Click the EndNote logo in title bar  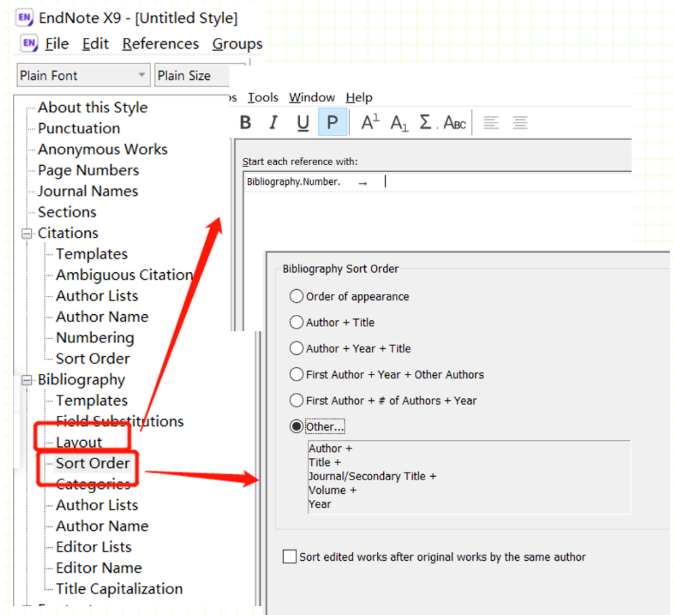click(x=25, y=18)
